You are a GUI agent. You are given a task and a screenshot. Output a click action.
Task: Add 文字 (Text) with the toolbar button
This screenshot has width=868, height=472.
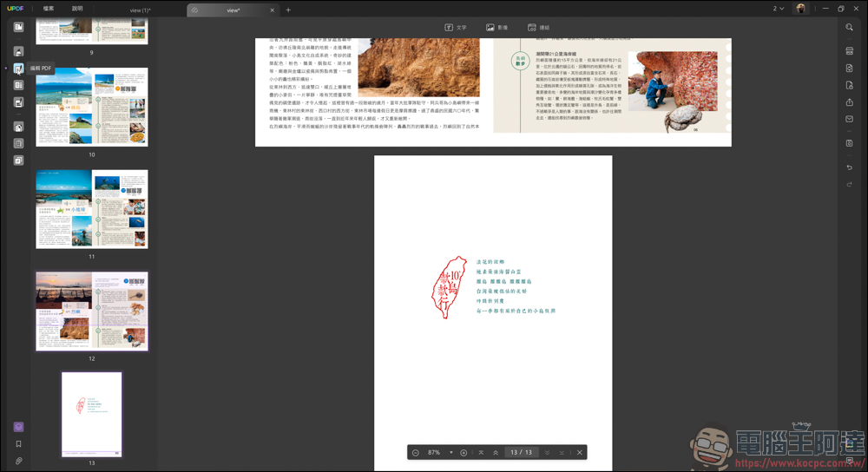click(456, 28)
